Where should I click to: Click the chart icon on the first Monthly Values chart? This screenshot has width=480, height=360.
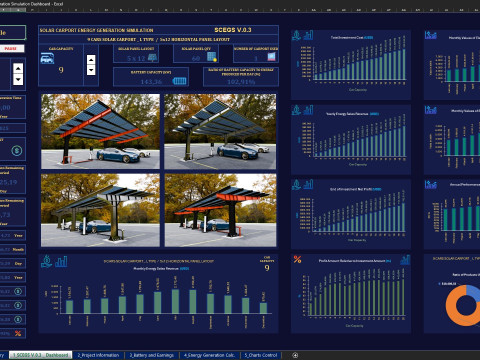pos(431,35)
